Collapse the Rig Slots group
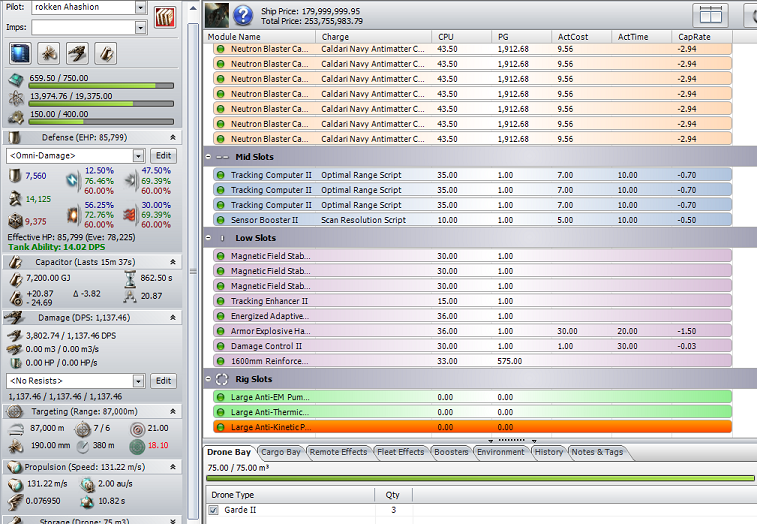 coord(208,379)
